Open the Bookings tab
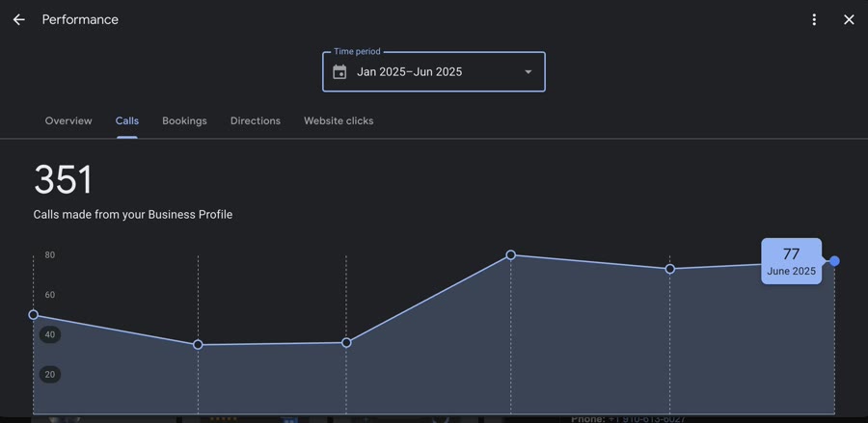Screen dimensions: 868x423 (x=184, y=120)
